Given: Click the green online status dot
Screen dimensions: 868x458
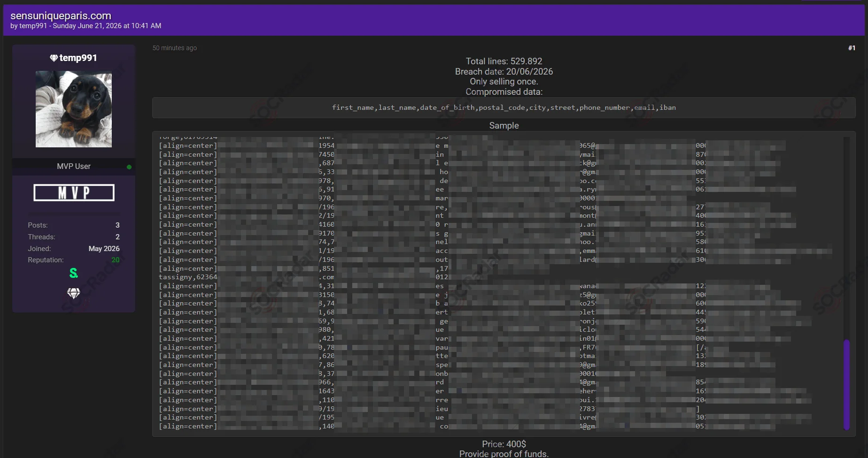Looking at the screenshot, I should tap(129, 167).
